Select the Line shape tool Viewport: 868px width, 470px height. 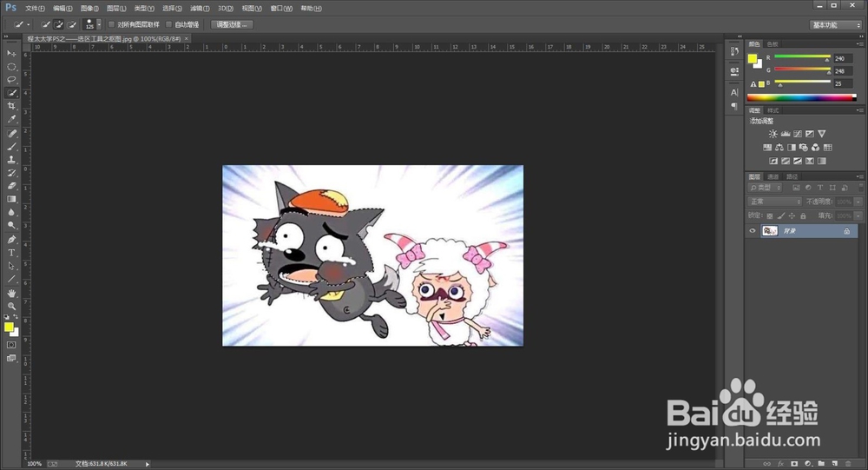(11, 280)
